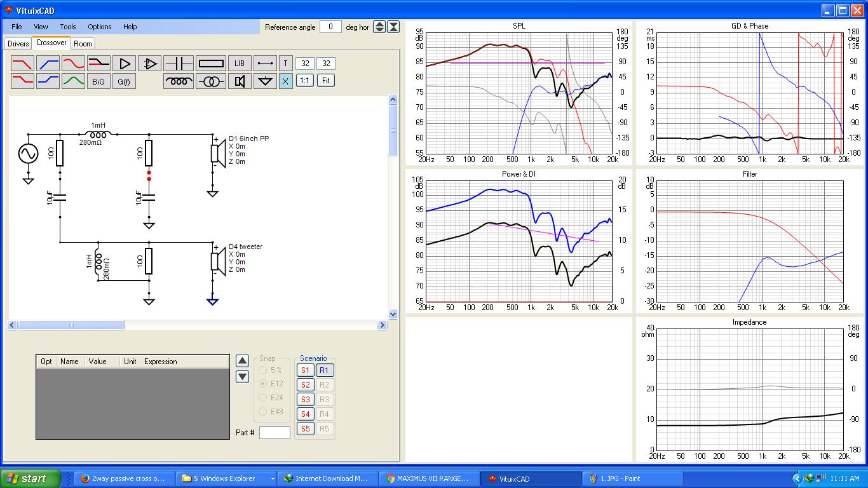Add a capacitor component
Viewport: 868px width, 488px height.
179,64
